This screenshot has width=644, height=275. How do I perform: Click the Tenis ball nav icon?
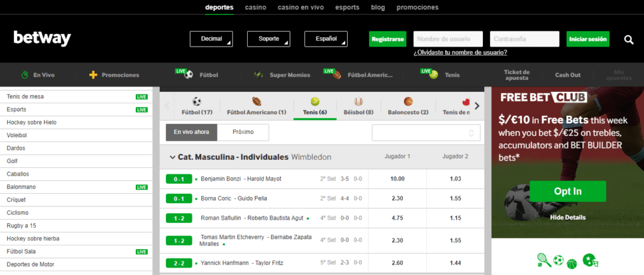(434, 75)
